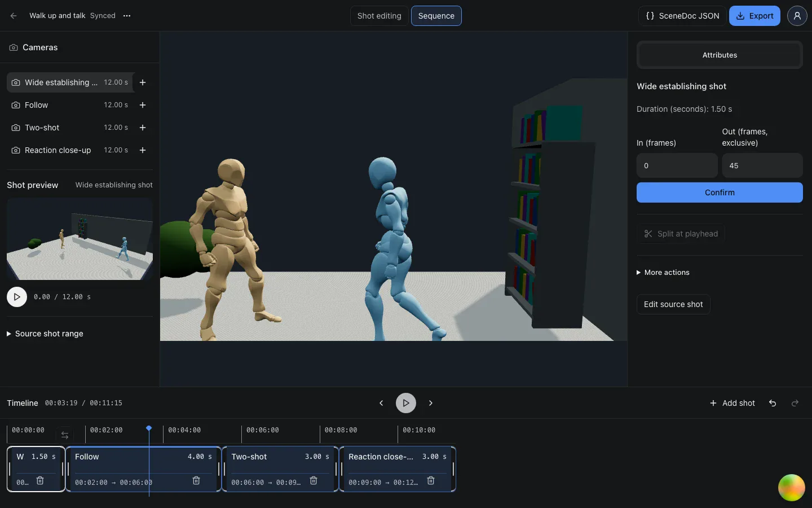Click the blue playhead marker on timeline

point(149,428)
